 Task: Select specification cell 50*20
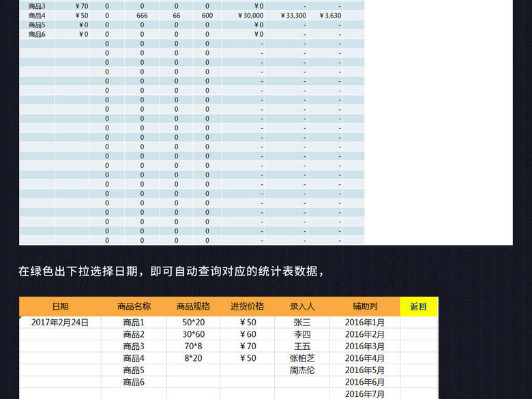tap(194, 323)
